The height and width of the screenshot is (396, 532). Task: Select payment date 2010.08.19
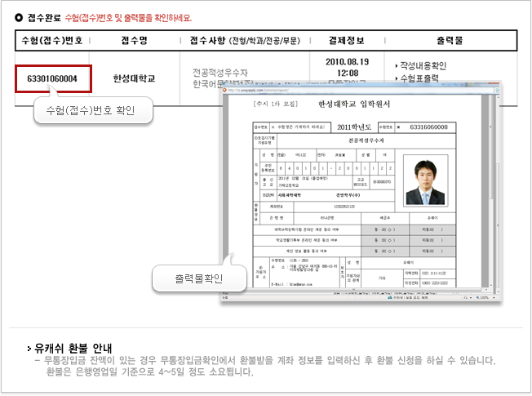point(347,62)
